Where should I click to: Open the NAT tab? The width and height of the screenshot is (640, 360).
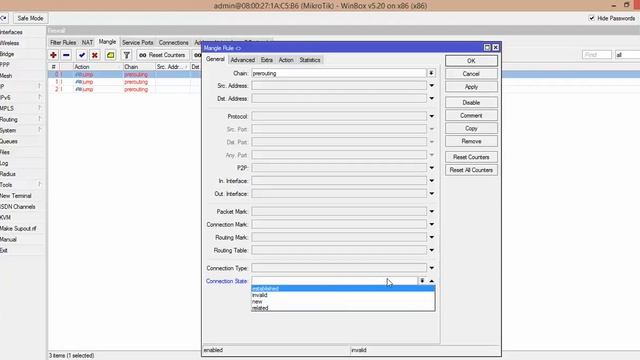coord(87,42)
